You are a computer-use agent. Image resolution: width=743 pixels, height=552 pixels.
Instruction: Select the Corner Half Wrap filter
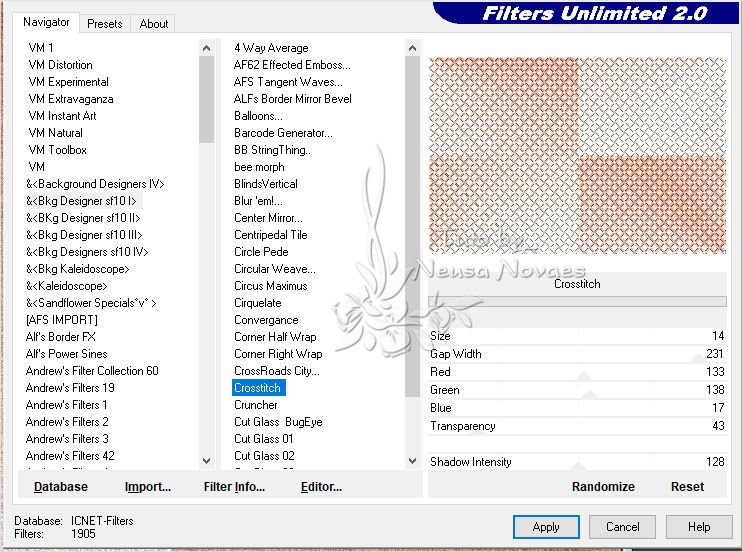pyautogui.click(x=275, y=337)
